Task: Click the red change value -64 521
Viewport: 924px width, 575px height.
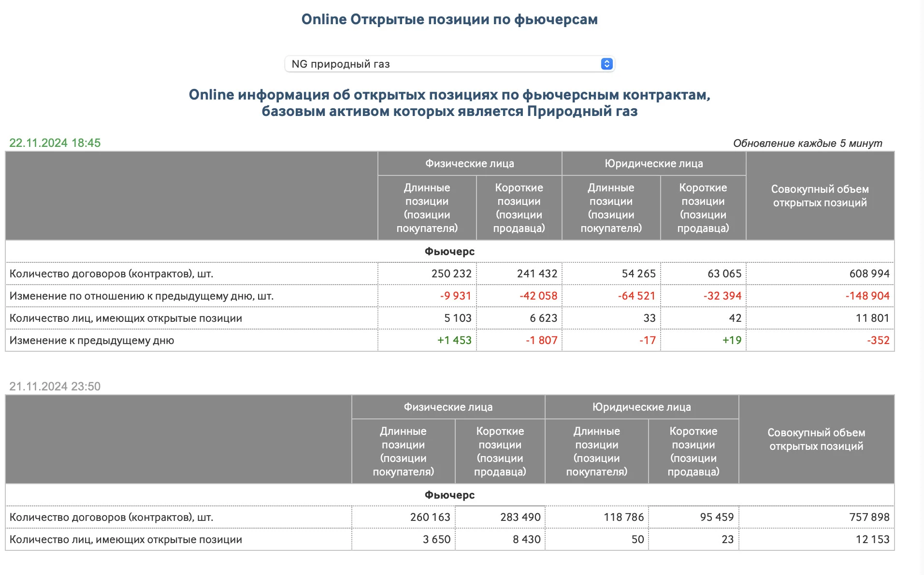Action: tap(636, 296)
